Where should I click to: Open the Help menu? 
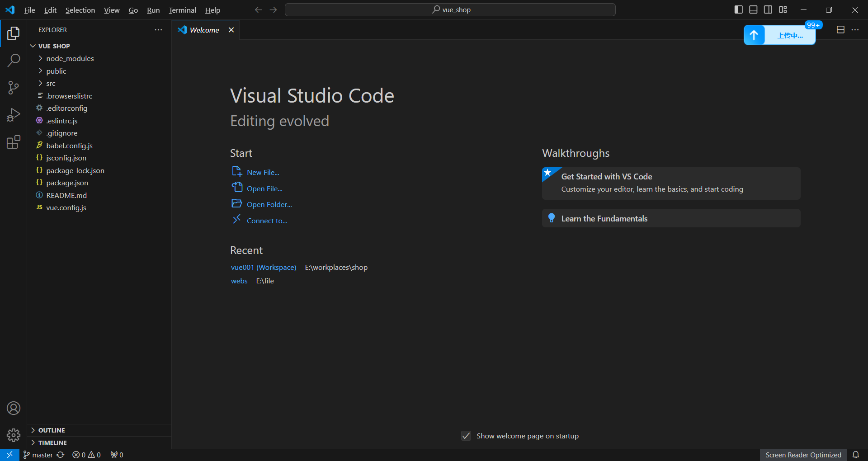(212, 10)
